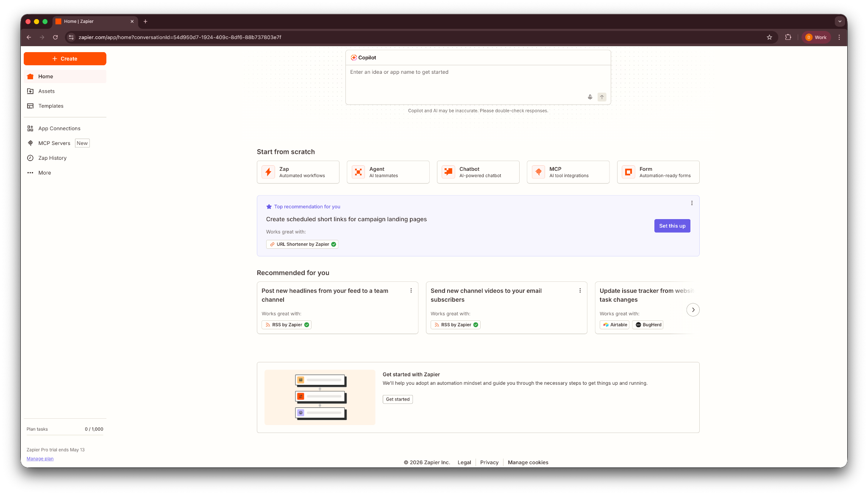Create an automation-ready Form
The image size is (868, 495).
coord(658,172)
